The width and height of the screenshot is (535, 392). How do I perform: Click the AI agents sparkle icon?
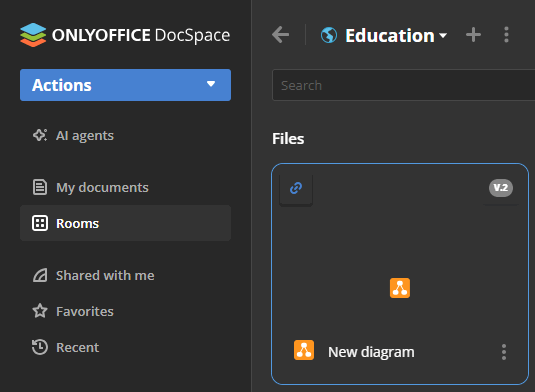[40, 135]
